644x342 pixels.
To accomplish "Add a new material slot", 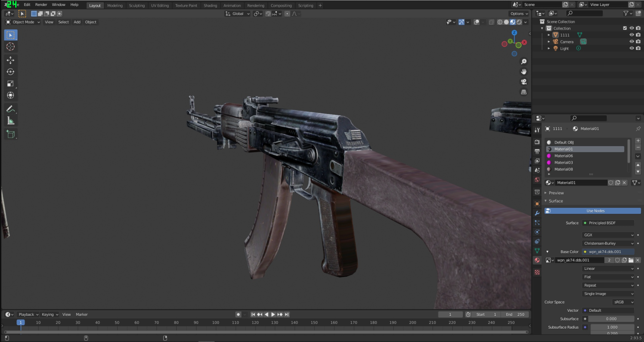I will [x=638, y=141].
